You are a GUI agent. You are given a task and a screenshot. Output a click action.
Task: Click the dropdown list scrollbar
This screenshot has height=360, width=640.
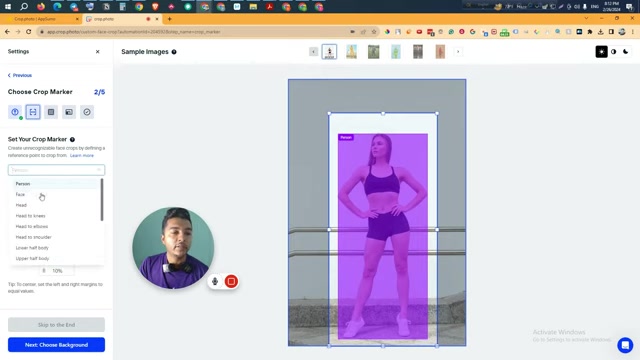pyautogui.click(x=102, y=200)
